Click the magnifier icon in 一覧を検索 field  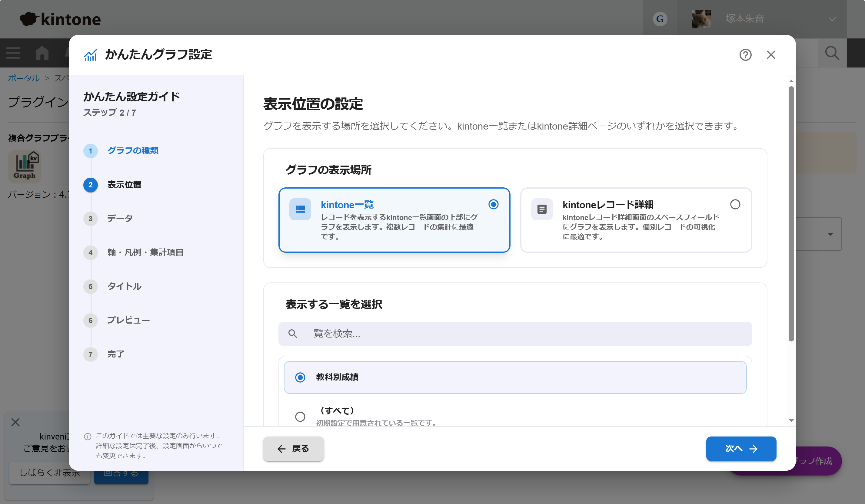point(292,334)
